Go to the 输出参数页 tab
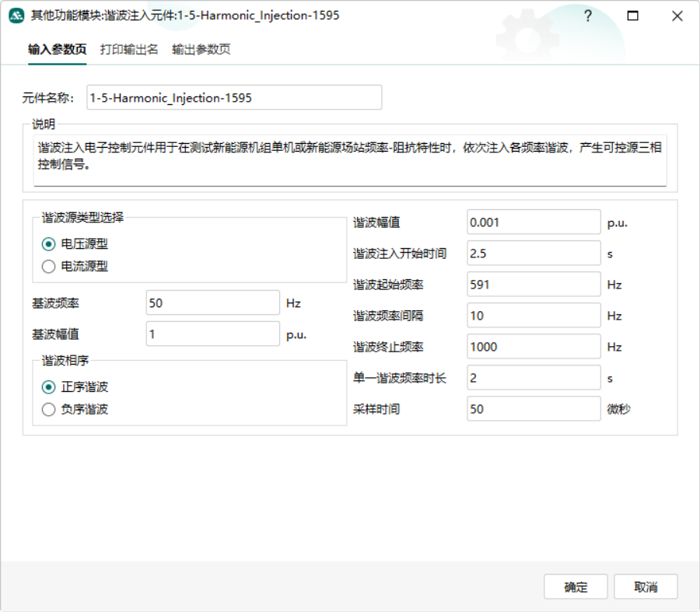This screenshot has height=612, width=700. (201, 50)
